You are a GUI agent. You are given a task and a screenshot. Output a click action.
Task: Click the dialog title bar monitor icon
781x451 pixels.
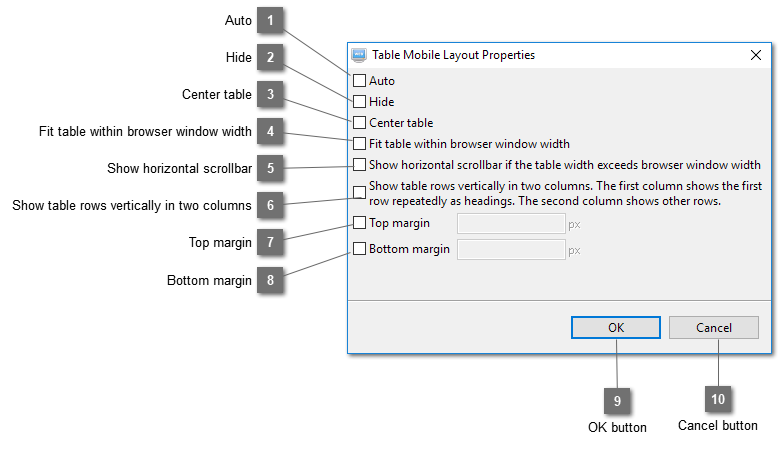(x=359, y=55)
